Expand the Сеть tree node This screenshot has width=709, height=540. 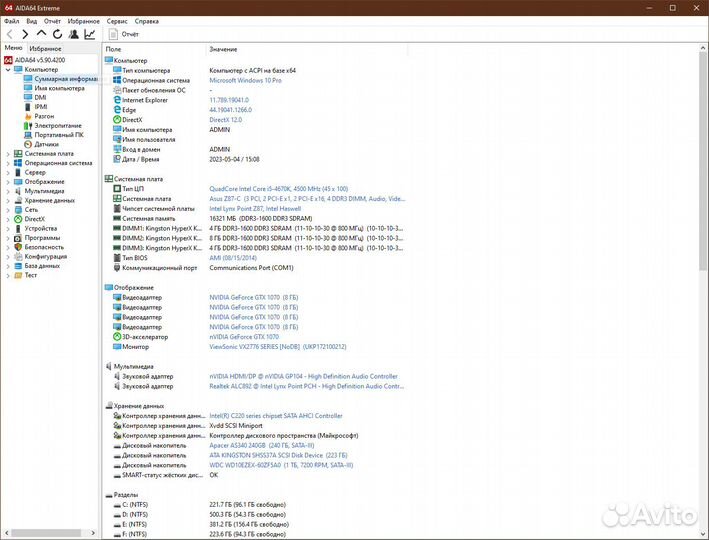(8, 209)
